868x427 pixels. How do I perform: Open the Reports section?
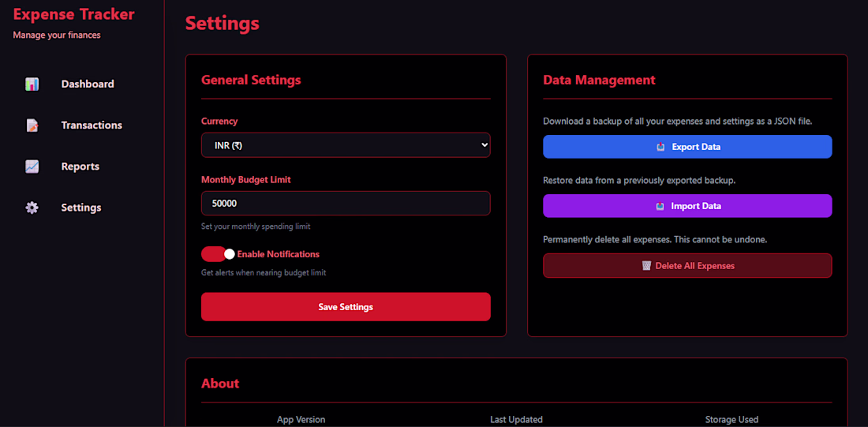[x=80, y=167]
